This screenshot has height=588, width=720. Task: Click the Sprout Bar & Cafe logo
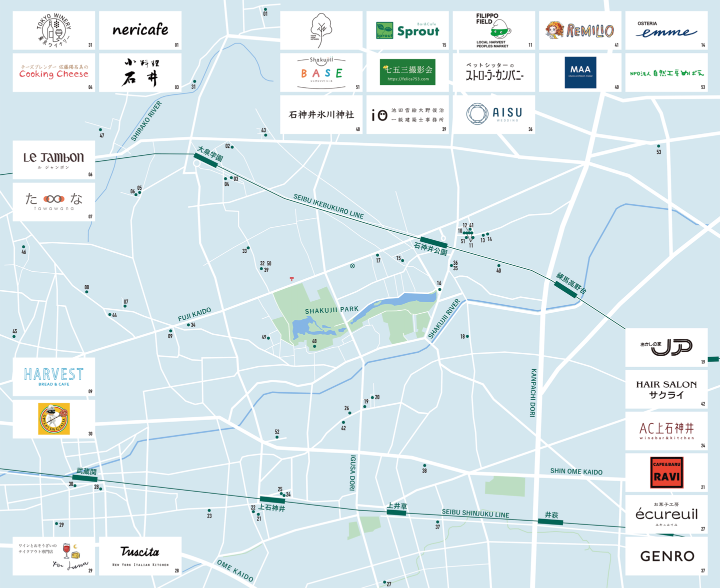(x=407, y=31)
